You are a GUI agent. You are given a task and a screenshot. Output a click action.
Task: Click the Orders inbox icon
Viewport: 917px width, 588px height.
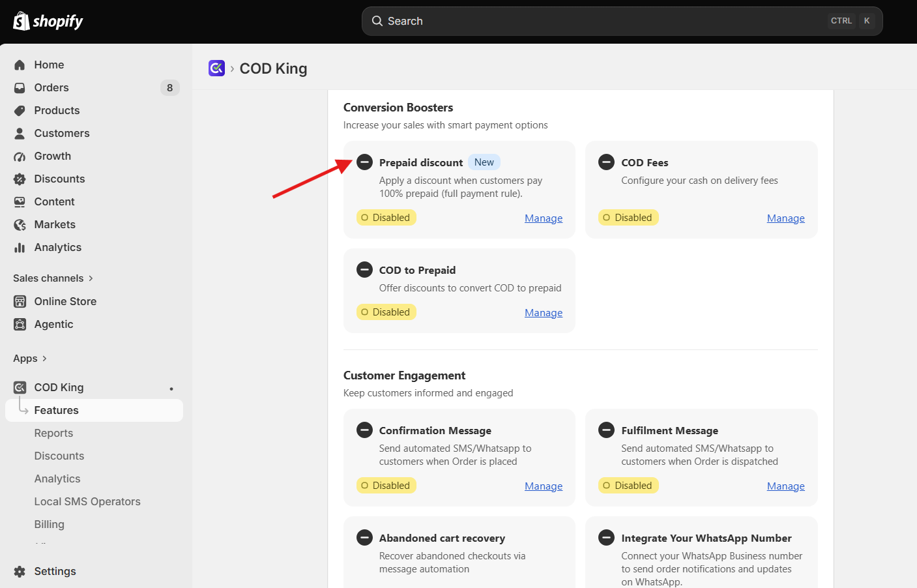tap(20, 88)
